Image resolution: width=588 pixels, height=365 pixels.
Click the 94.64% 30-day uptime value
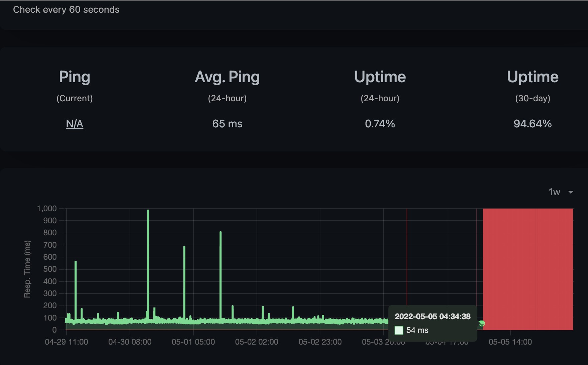533,124
